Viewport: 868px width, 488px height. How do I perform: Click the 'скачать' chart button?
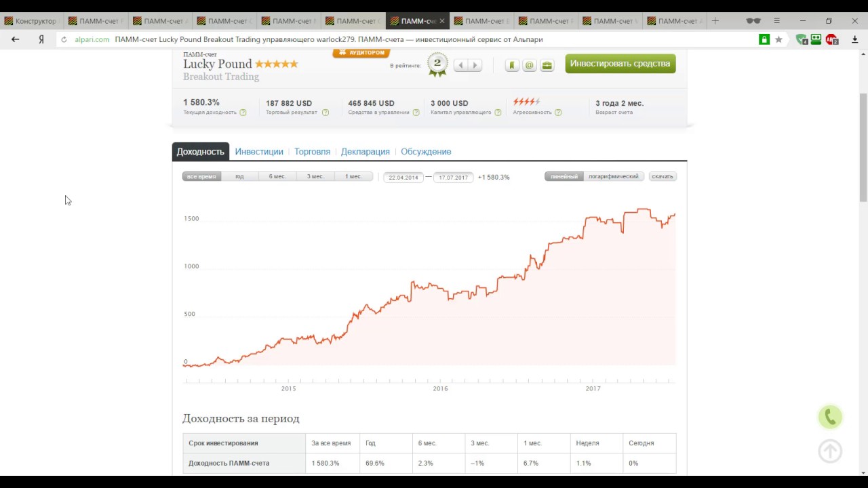point(663,176)
